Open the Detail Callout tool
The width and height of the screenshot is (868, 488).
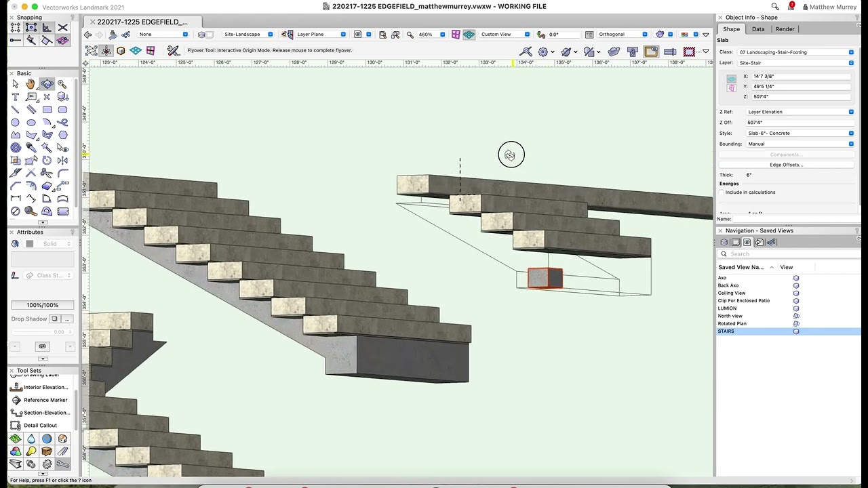[x=41, y=426]
